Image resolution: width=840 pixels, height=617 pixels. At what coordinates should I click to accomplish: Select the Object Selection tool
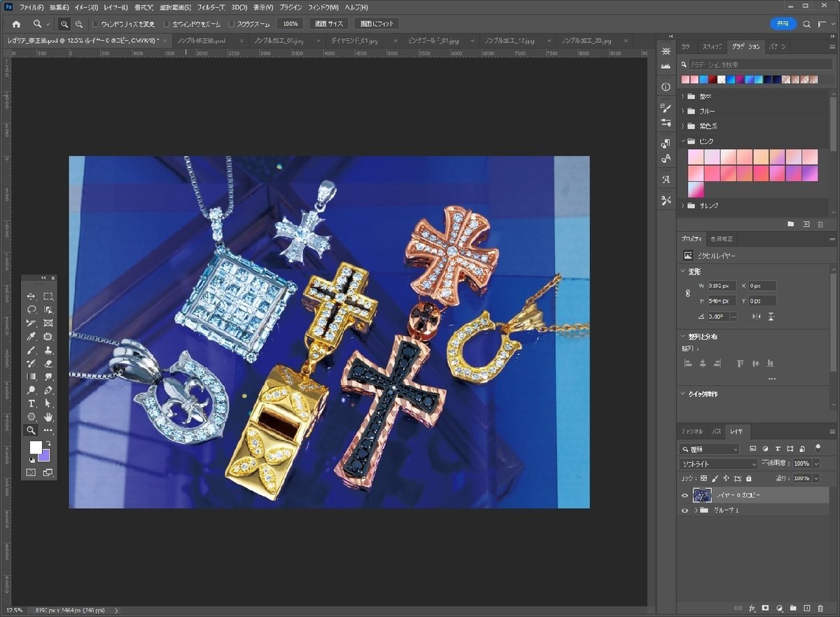[48, 310]
